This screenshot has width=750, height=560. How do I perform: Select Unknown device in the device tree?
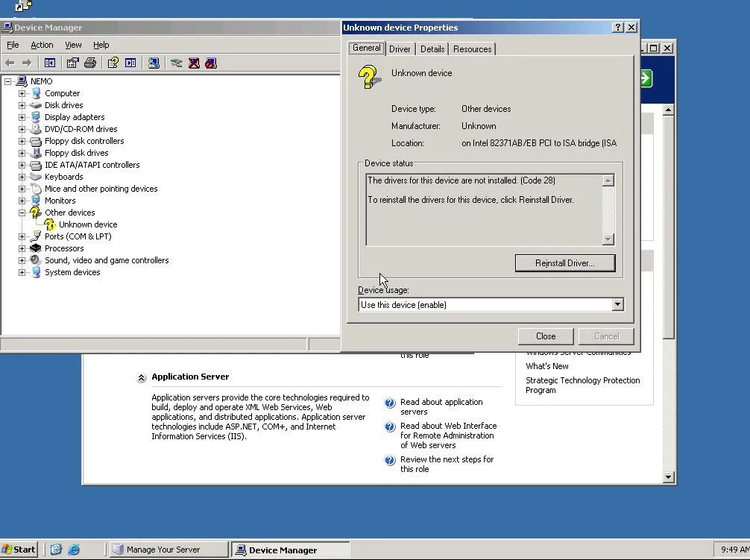point(88,224)
